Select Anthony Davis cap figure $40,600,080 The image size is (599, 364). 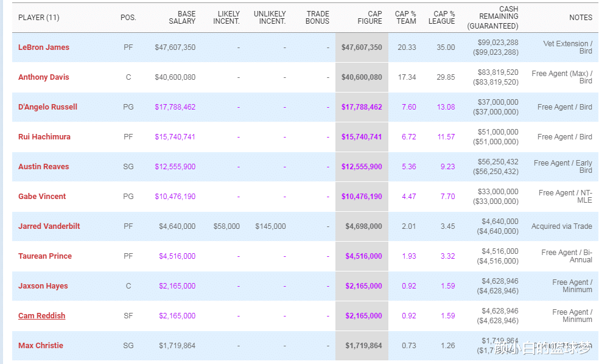362,77
